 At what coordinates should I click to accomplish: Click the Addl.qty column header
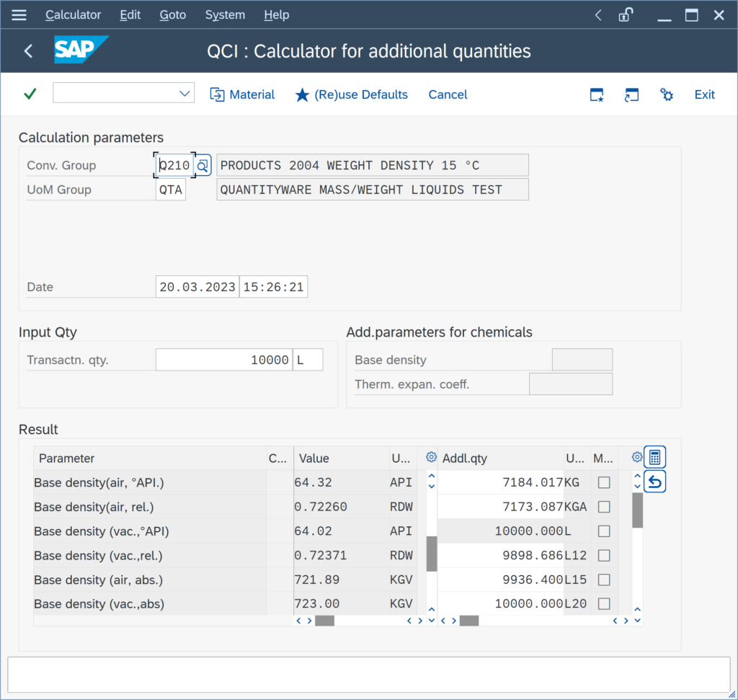pos(501,458)
